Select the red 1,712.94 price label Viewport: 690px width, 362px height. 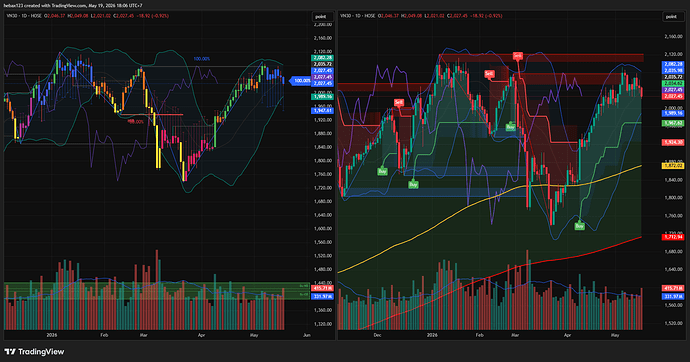(673, 237)
